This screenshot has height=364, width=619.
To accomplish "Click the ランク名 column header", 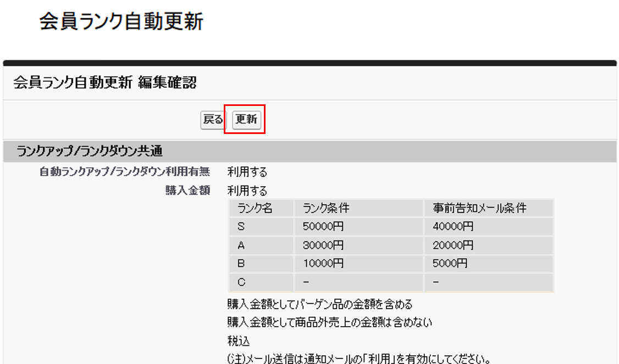I will pos(255,208).
